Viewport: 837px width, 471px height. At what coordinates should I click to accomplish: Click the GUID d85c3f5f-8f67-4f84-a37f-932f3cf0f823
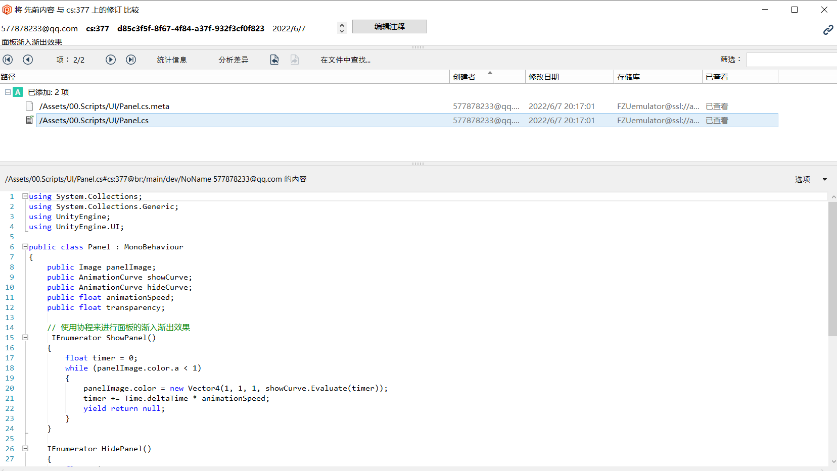click(191, 28)
